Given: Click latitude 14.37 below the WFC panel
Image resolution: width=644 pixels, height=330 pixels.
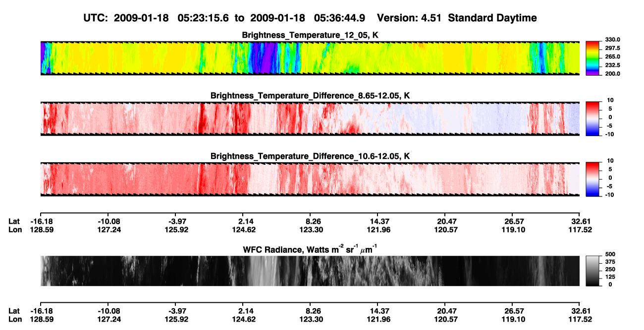Looking at the screenshot, I should click(377, 311).
